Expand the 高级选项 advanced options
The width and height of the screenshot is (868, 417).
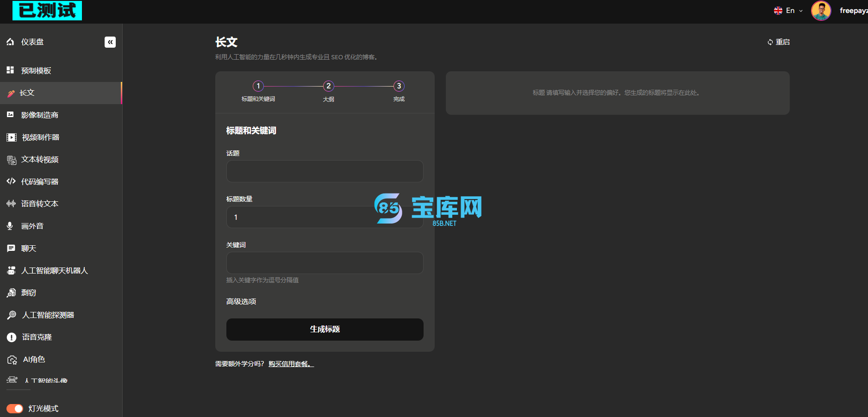pyautogui.click(x=241, y=302)
